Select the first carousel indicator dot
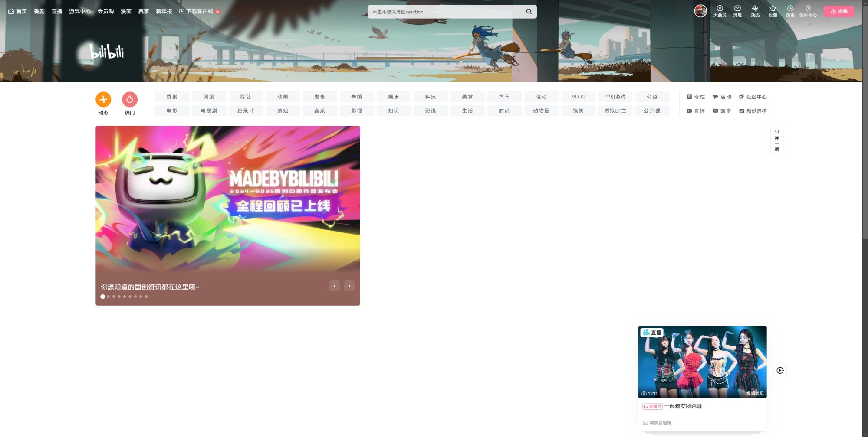 click(x=103, y=297)
